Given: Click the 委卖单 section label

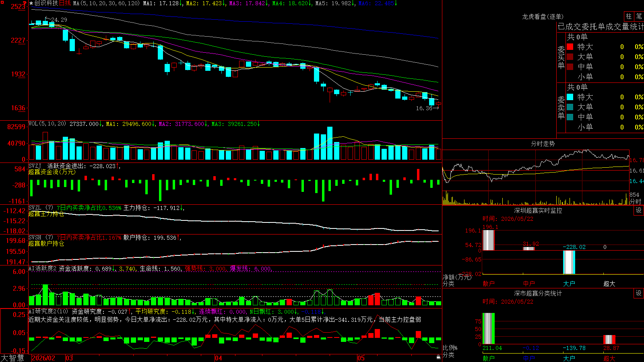Looking at the screenshot, I should click(x=561, y=108).
